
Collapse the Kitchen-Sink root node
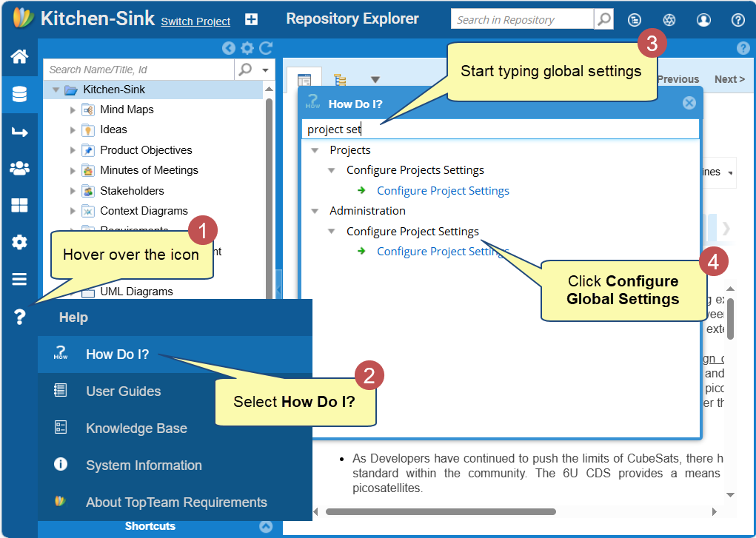tap(56, 90)
